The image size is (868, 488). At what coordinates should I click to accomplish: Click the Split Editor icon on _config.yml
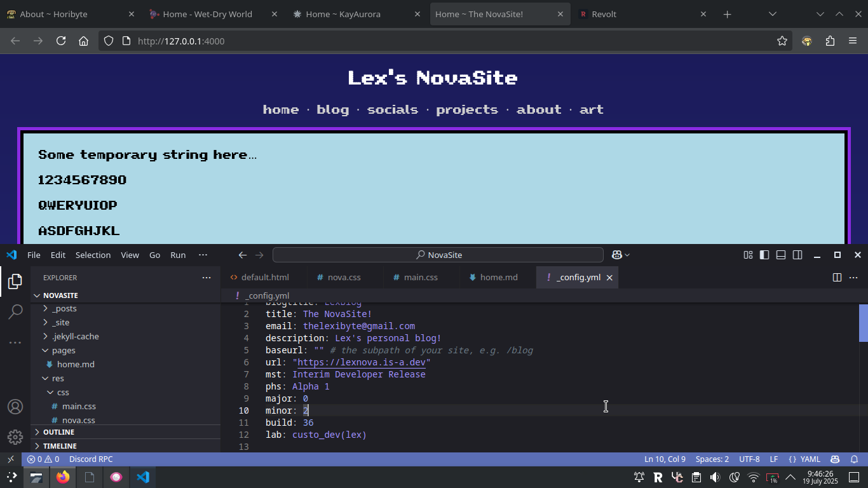click(x=837, y=277)
